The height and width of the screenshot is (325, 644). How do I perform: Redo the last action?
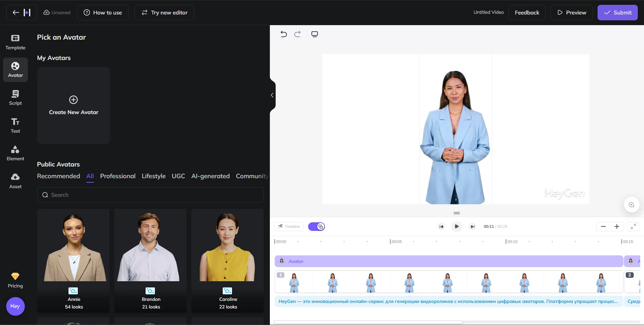click(x=297, y=34)
